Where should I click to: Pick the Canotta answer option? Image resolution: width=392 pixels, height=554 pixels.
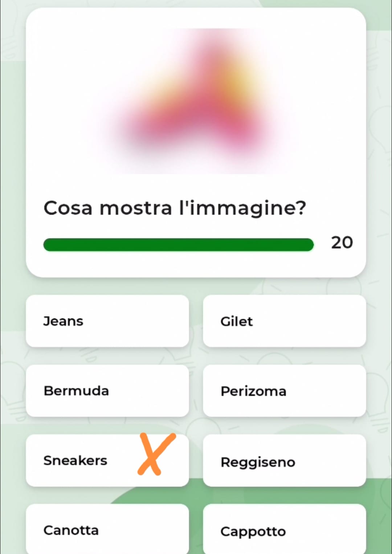tap(107, 529)
